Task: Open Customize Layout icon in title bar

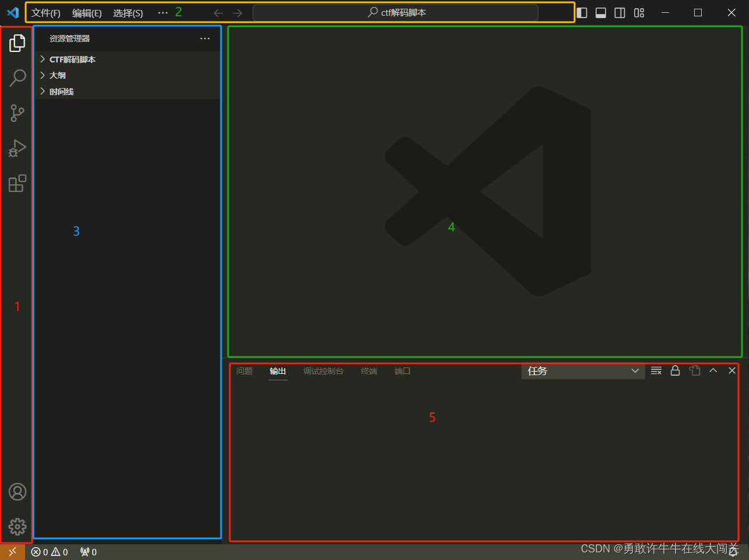Action: (x=639, y=13)
